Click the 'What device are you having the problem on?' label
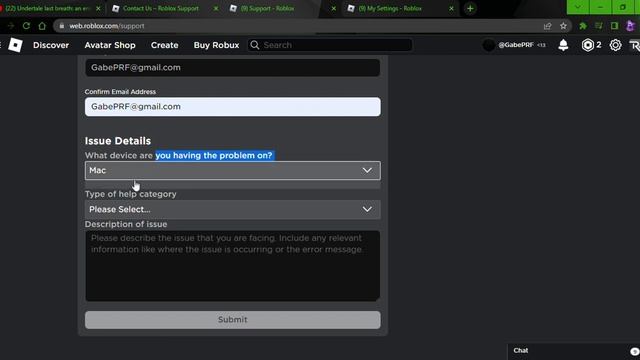The image size is (640, 360). (178, 156)
